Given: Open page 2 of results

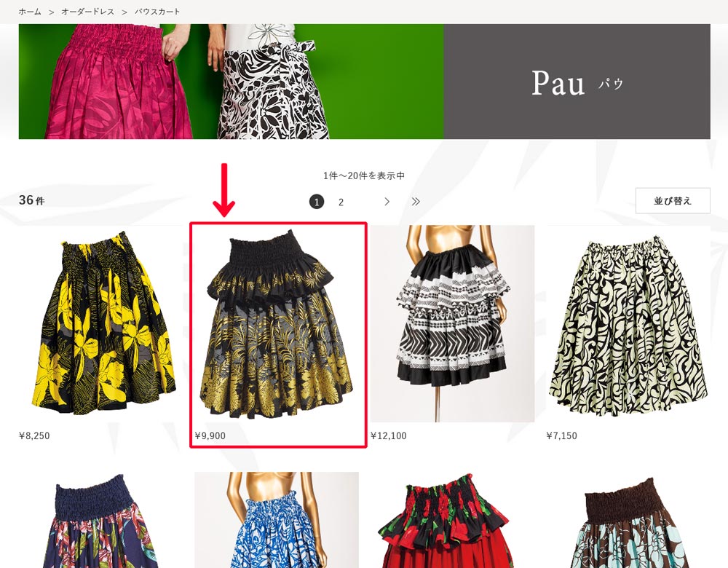Looking at the screenshot, I should point(341,202).
